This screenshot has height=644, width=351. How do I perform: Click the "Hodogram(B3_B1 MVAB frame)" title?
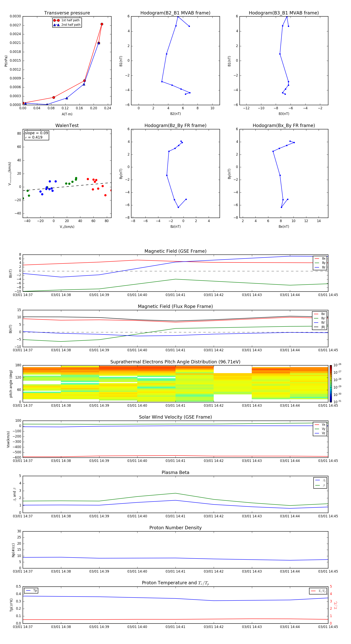click(284, 13)
